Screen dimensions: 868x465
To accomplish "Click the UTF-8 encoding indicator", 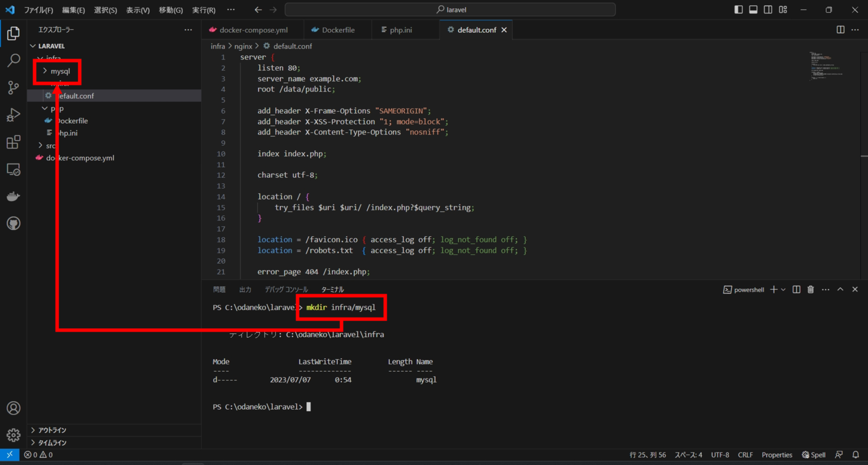I will coord(719,454).
